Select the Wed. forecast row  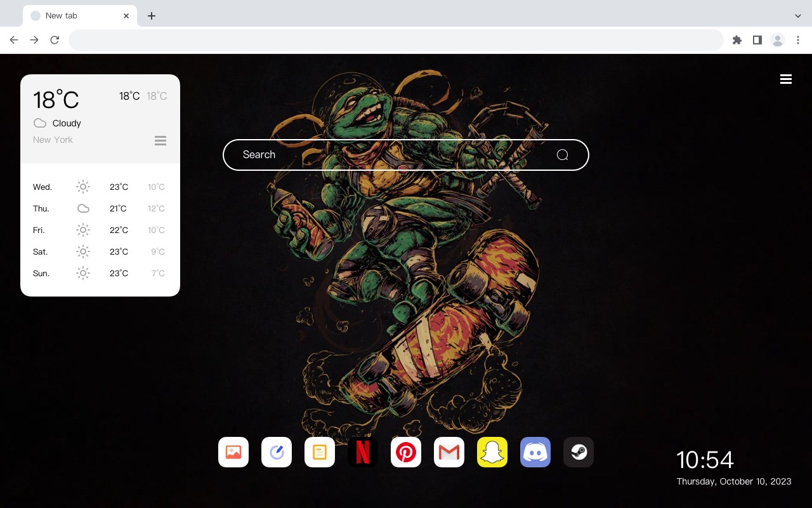(100, 187)
